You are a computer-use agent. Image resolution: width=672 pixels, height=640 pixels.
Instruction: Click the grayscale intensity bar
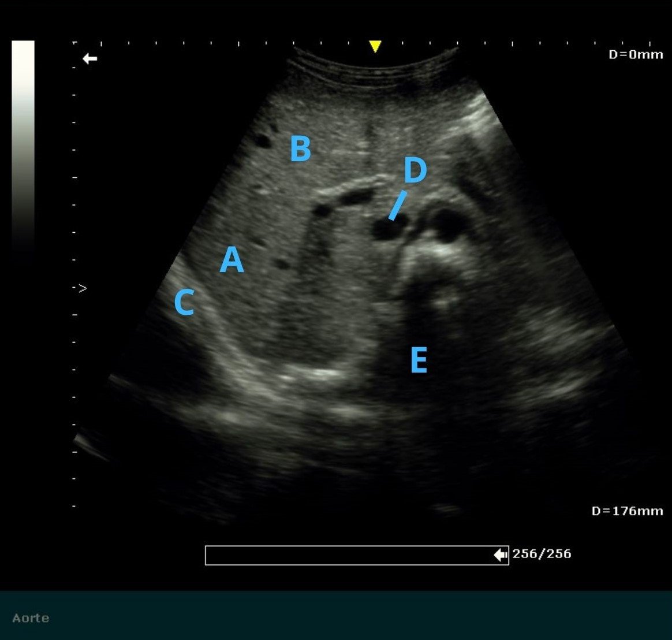pyautogui.click(x=23, y=144)
